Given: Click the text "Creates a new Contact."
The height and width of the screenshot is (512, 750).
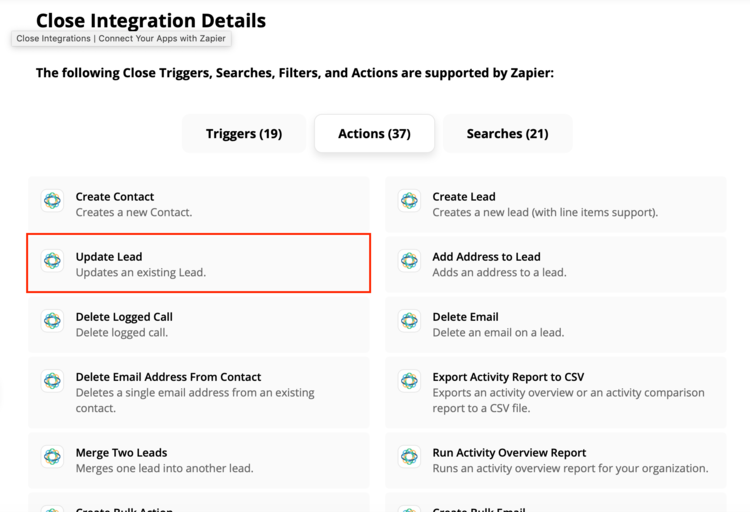Looking at the screenshot, I should pyautogui.click(x=134, y=212).
